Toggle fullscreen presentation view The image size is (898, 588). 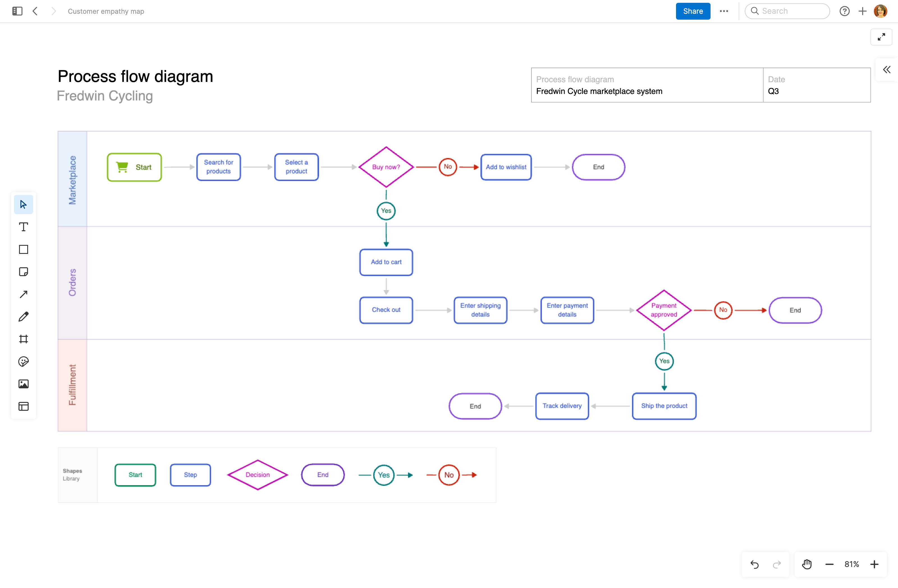881,37
